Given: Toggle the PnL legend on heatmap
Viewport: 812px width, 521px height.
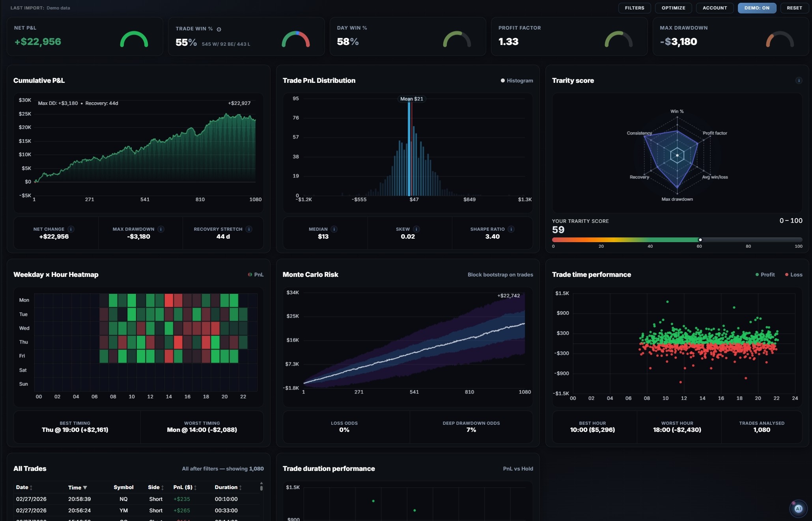Looking at the screenshot, I should [x=256, y=275].
